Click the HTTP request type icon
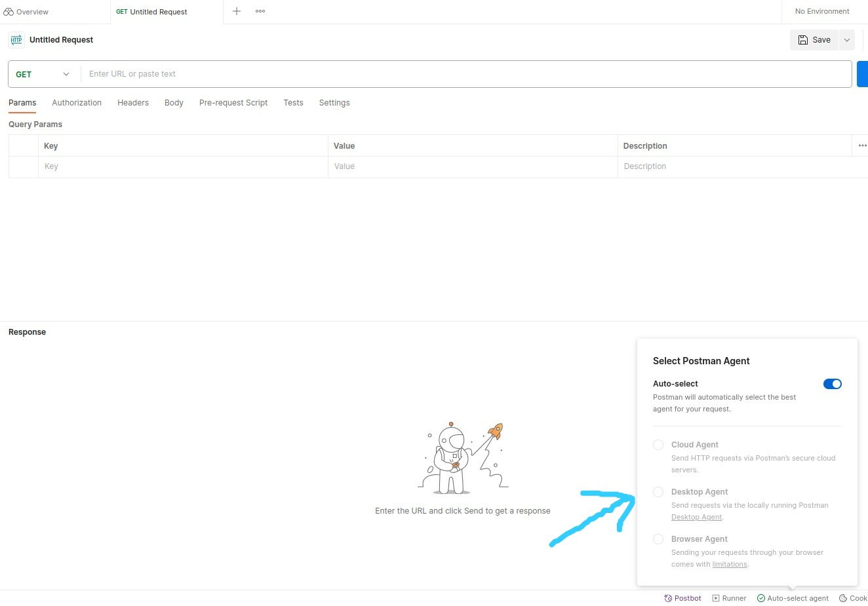868x606 pixels. click(x=16, y=40)
